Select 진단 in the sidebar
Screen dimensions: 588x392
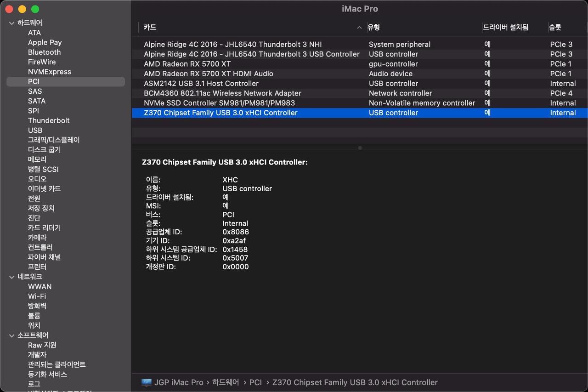pyautogui.click(x=34, y=218)
